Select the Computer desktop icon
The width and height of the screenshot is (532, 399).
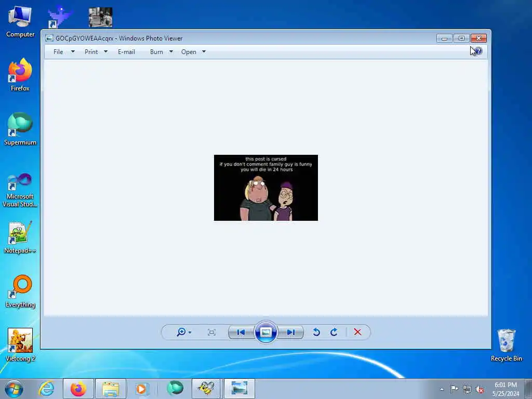click(x=20, y=22)
